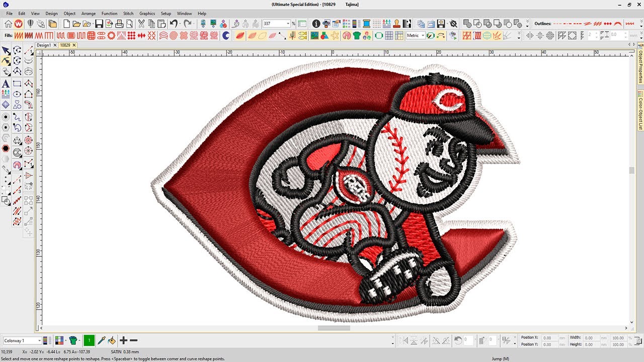Viewport: 644px width, 362px height.
Task: Click the horizontal scrollbar thumb
Action: (334, 328)
